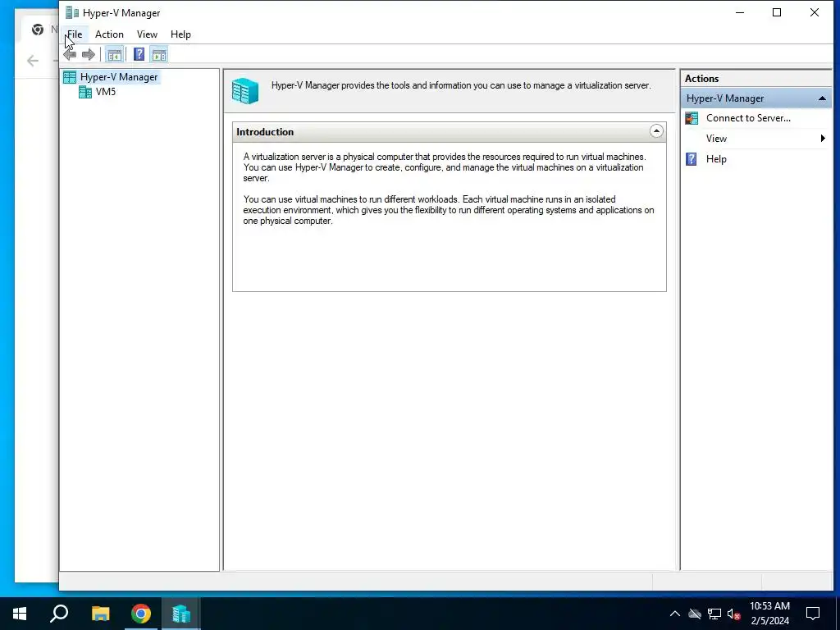
Task: Click the cloud sync tray icon
Action: tap(695, 614)
